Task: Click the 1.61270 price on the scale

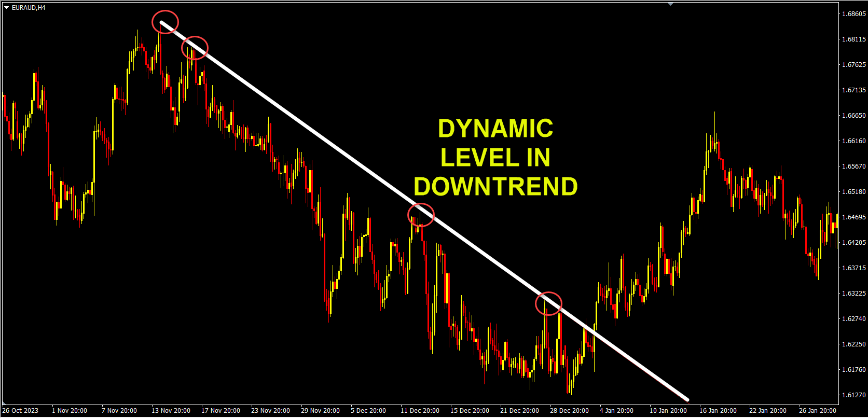Action: (x=853, y=395)
